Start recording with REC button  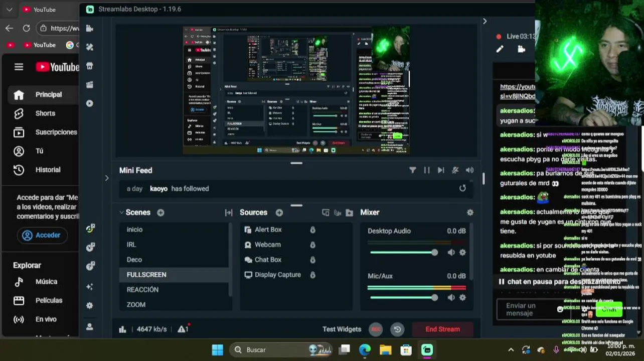pos(376,329)
